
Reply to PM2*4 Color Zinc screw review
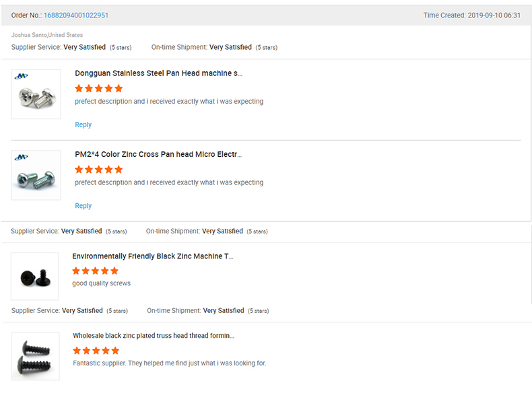(83, 205)
